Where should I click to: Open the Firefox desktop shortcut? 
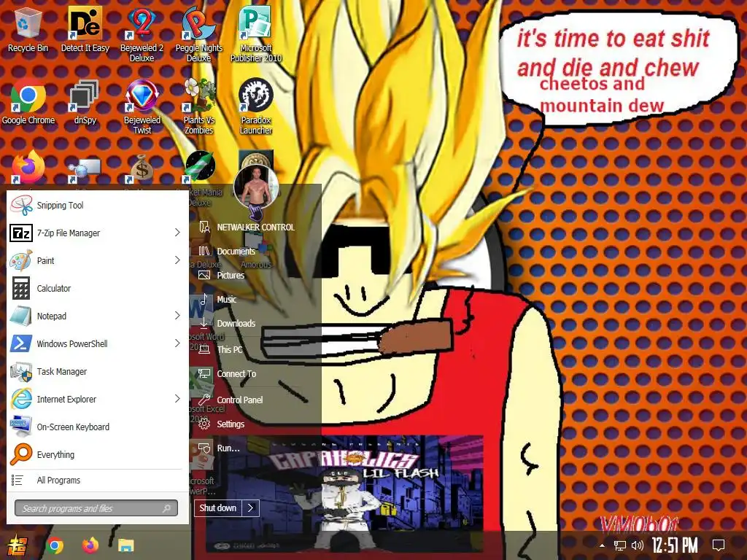click(x=28, y=167)
